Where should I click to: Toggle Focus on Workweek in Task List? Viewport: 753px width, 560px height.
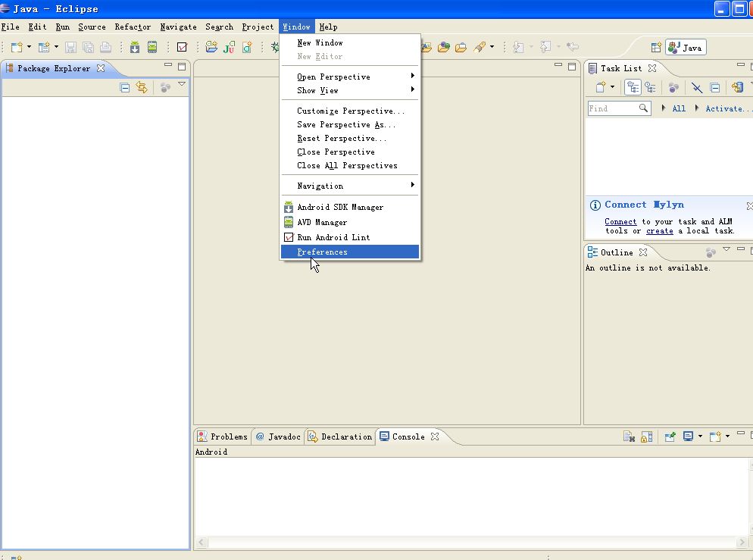pos(673,87)
